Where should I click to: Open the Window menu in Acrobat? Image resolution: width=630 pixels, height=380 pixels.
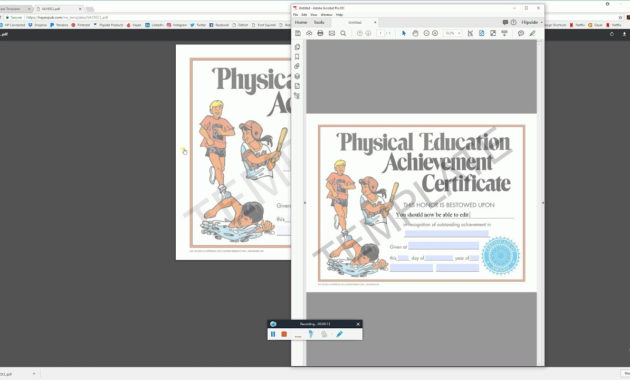tap(327, 15)
